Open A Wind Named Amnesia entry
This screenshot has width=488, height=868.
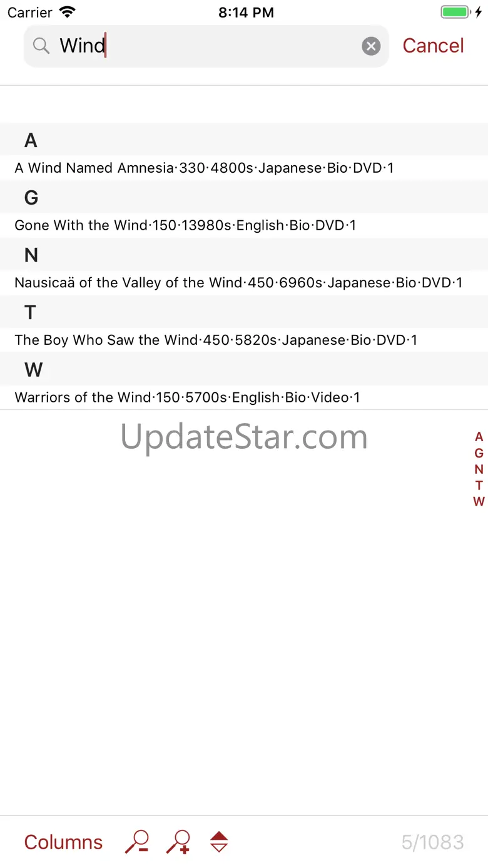(x=244, y=168)
